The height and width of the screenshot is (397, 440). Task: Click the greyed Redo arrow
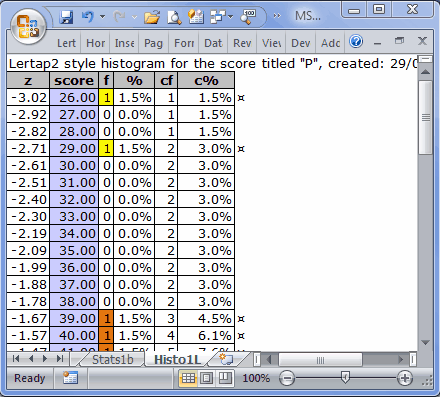(120, 16)
